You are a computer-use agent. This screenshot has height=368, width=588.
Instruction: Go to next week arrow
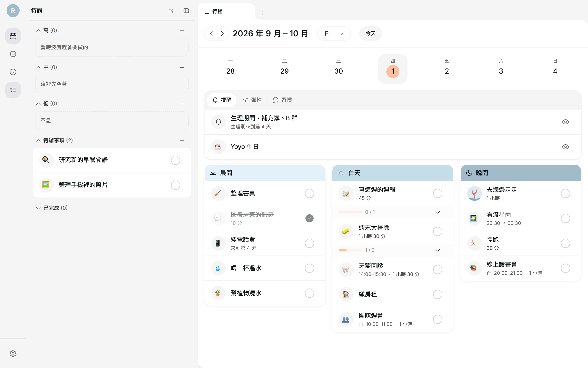[222, 34]
